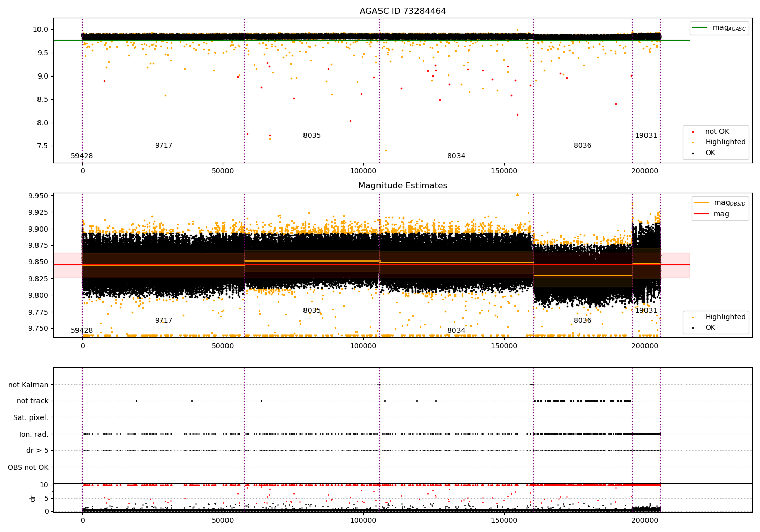
Task: Click x-axis tick 200000 under middle plot
Action: click(645, 346)
